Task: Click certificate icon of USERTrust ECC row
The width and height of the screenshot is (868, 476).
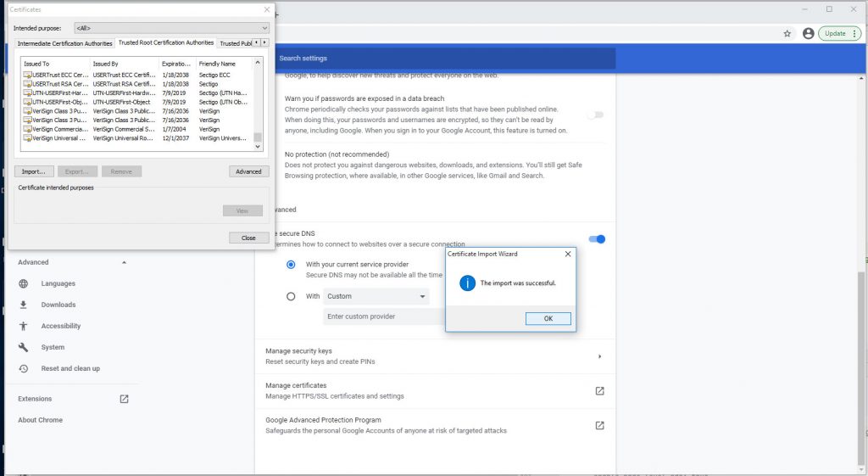Action: pyautogui.click(x=27, y=75)
